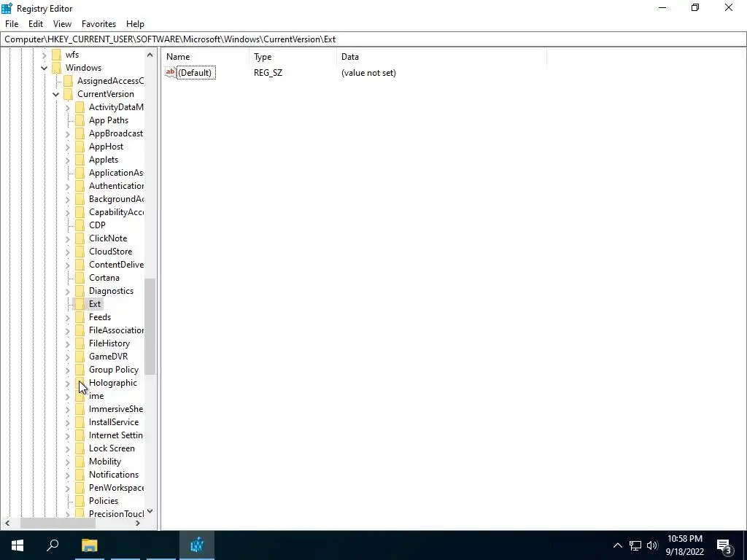This screenshot has height=560, width=747.
Task: Click the Lock Screen folder icon
Action: pos(80,448)
